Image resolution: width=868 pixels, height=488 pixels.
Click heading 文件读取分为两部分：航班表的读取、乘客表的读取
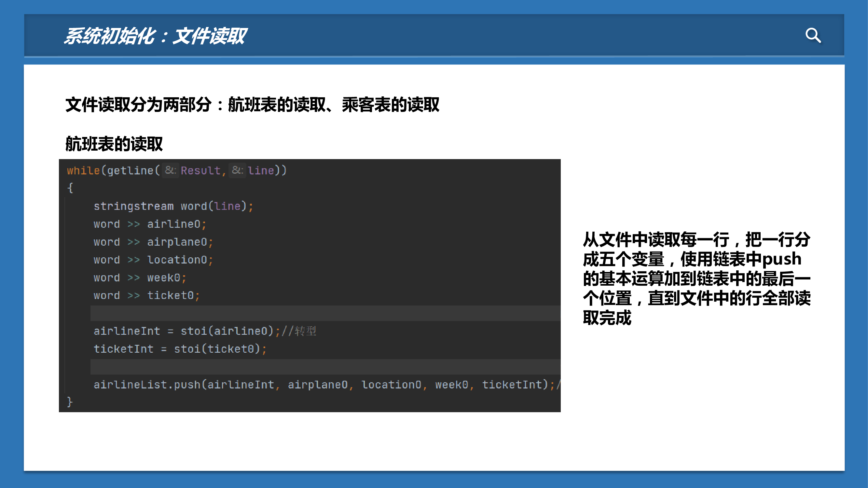252,104
